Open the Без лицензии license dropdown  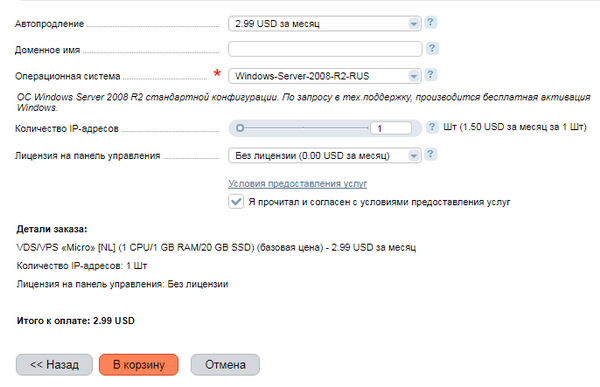(x=325, y=155)
